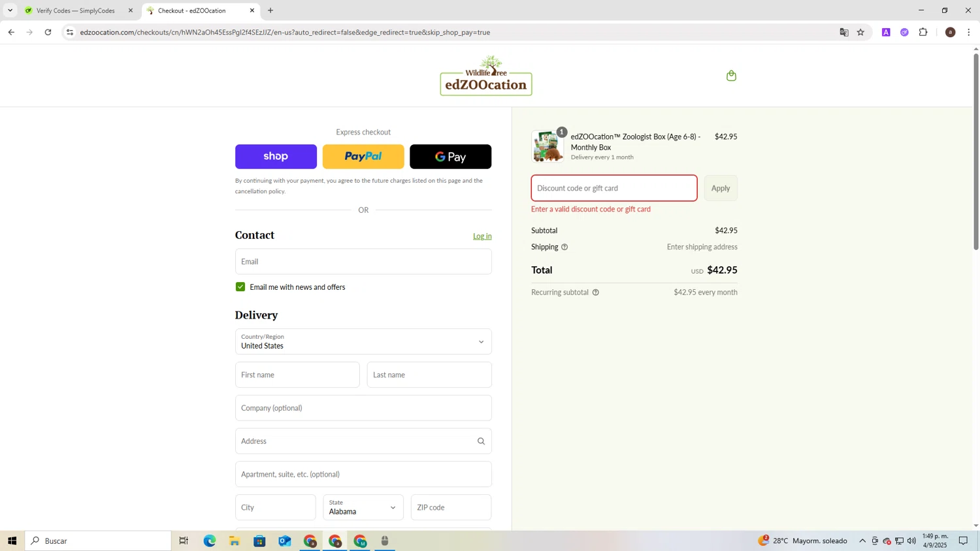This screenshot has height=551, width=980.
Task: Focus the ZIP code field
Action: point(451,507)
